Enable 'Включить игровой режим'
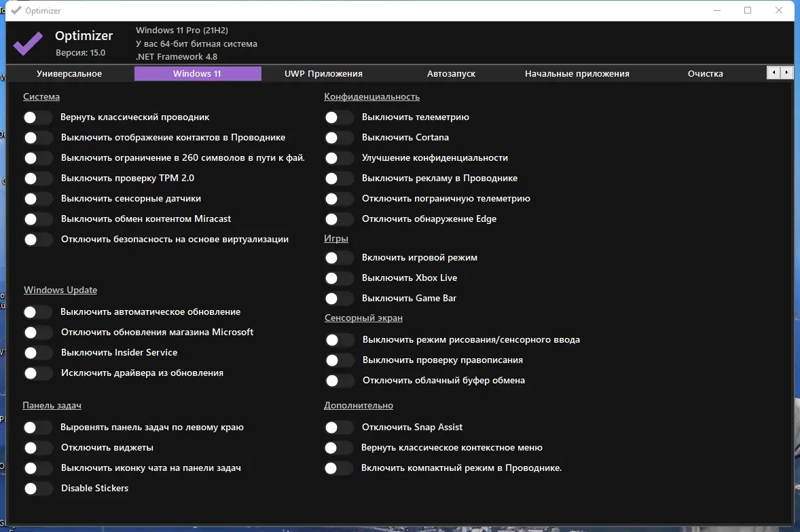 (x=339, y=258)
